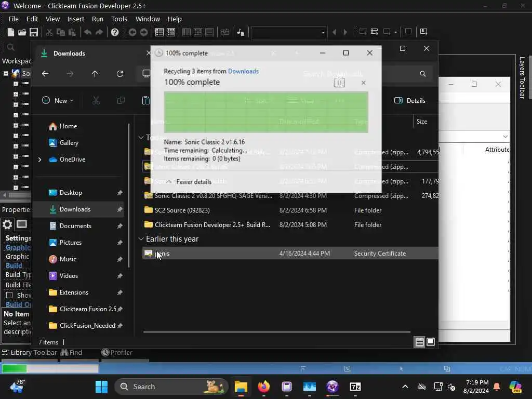Click the green recycling progress graph
The width and height of the screenshot is (532, 399).
pos(266,112)
